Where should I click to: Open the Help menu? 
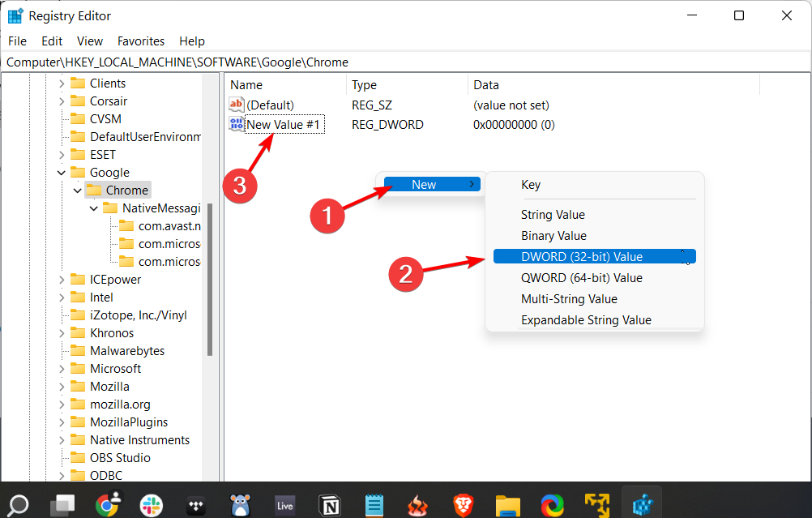[192, 41]
